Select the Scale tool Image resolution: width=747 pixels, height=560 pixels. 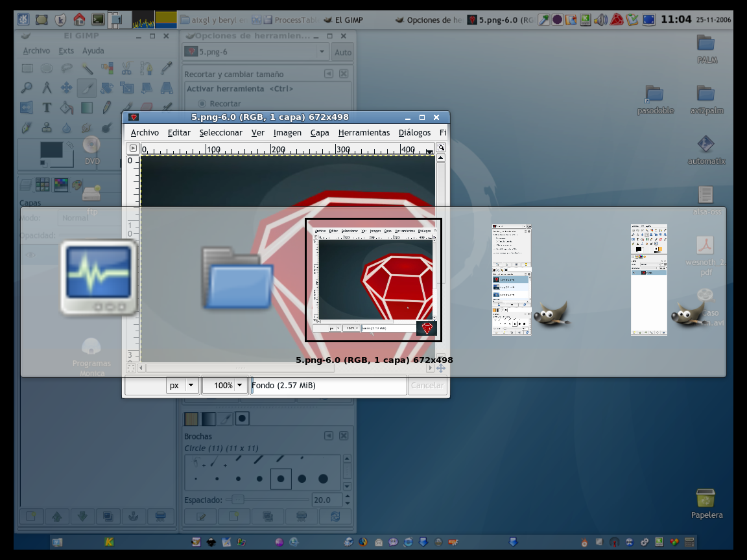tap(126, 87)
